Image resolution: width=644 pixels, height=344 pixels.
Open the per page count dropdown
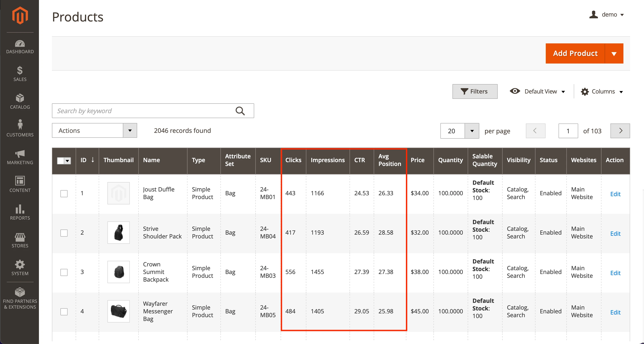(472, 131)
